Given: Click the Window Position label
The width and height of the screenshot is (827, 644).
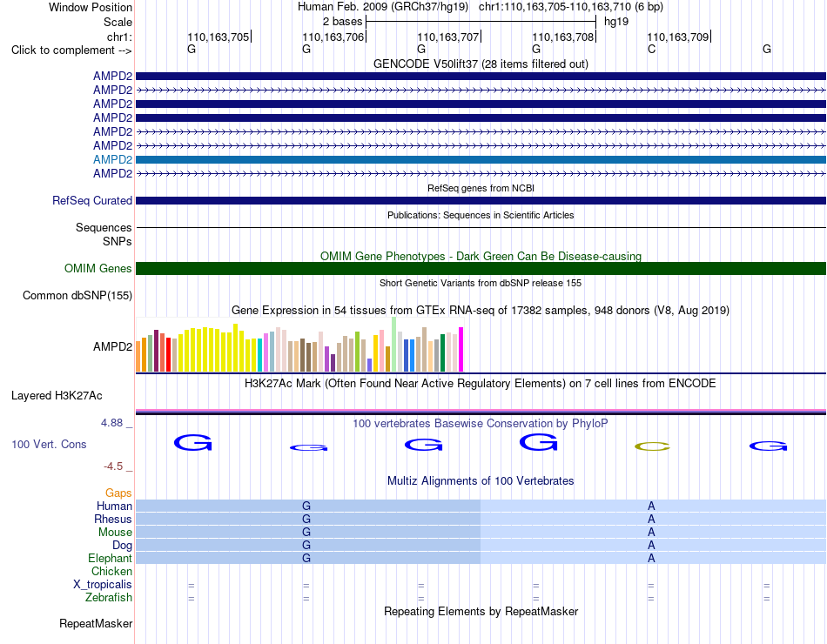Looking at the screenshot, I should 91,7.
